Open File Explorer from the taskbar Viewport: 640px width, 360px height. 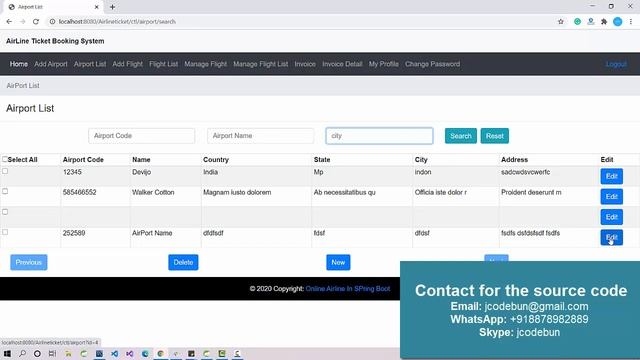click(68, 353)
